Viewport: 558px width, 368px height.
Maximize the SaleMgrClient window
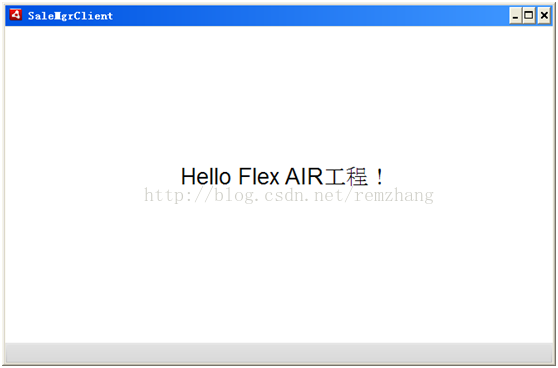tap(529, 16)
